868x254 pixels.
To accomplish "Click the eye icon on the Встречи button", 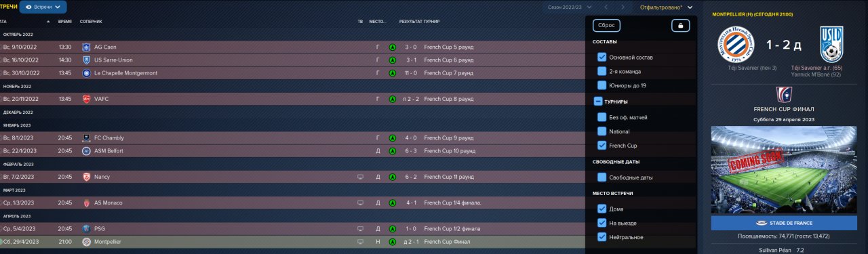I will [x=28, y=7].
